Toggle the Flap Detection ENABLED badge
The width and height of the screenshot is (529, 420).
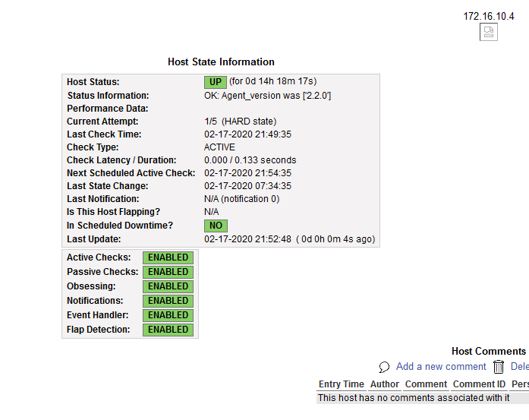168,330
